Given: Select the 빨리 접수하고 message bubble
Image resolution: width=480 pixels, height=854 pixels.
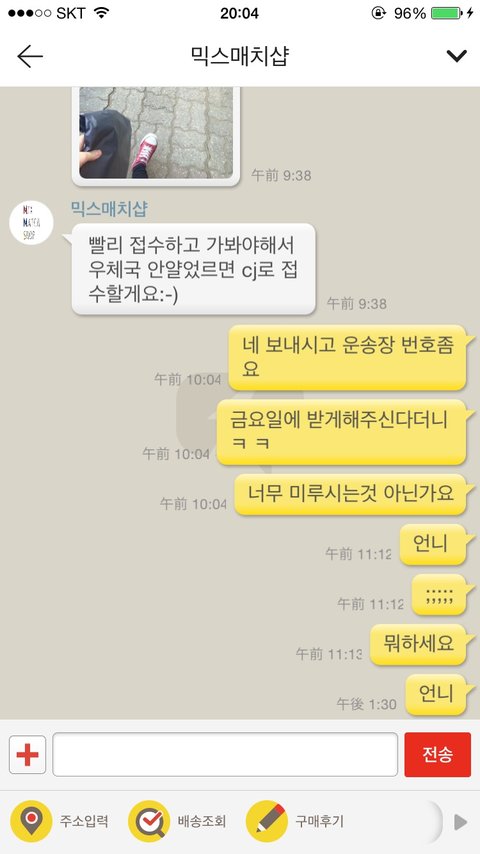Looking at the screenshot, I should point(193,269).
